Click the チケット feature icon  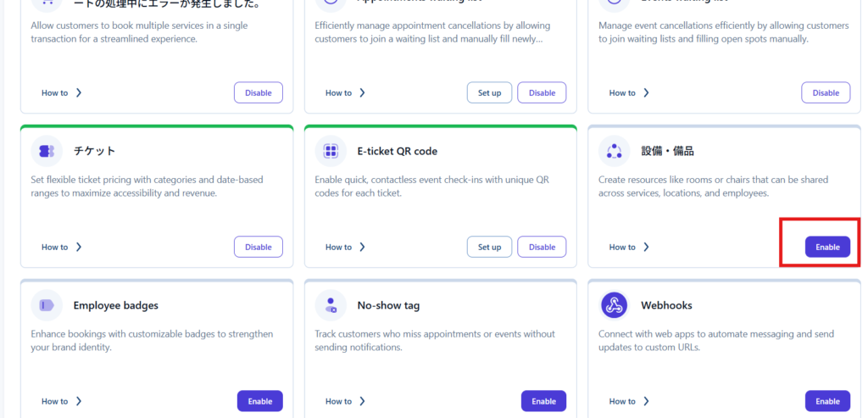47,151
